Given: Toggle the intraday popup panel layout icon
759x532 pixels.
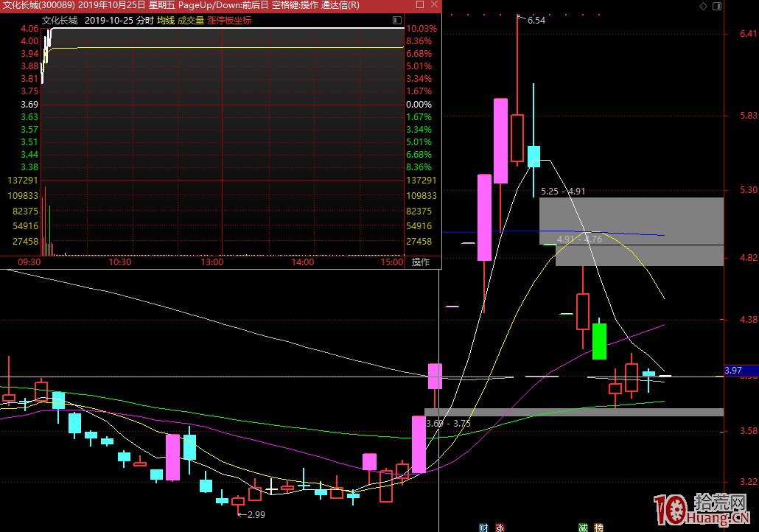Looking at the screenshot, I should tap(397, 21).
